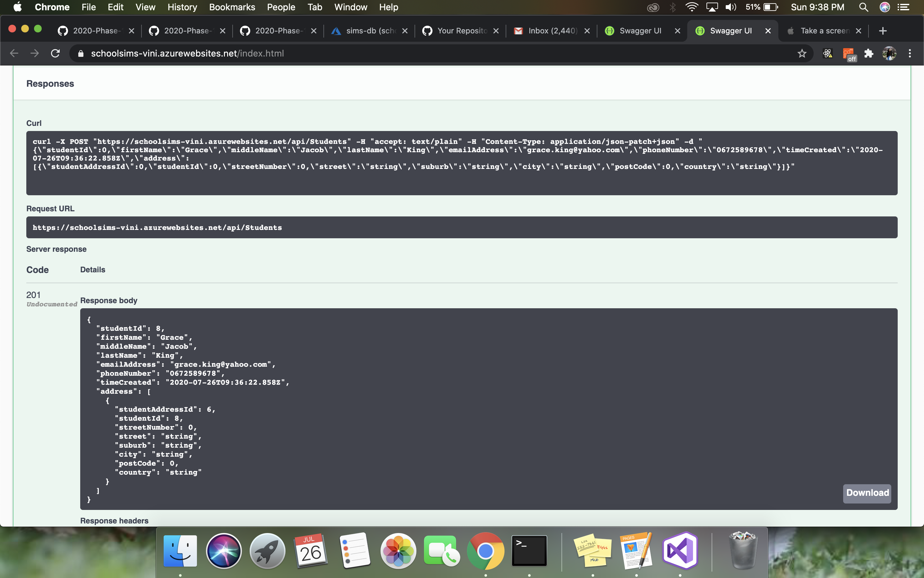Switch to the Take a screenshot tab

pyautogui.click(x=824, y=31)
